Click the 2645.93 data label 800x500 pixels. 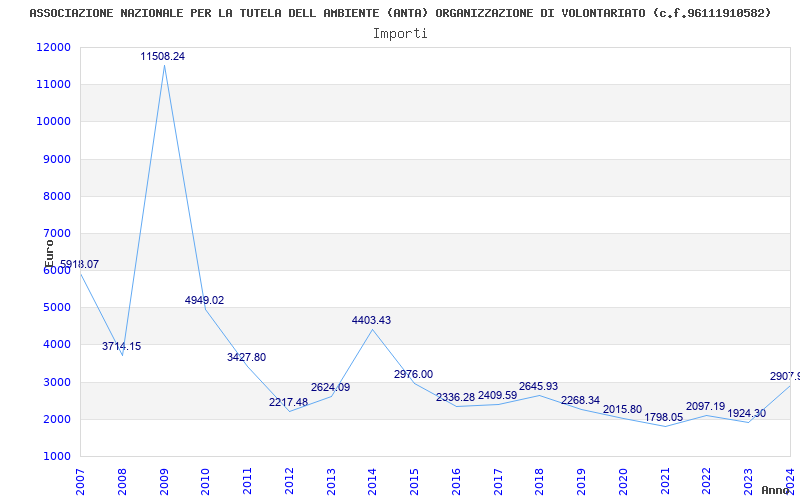tap(538, 386)
